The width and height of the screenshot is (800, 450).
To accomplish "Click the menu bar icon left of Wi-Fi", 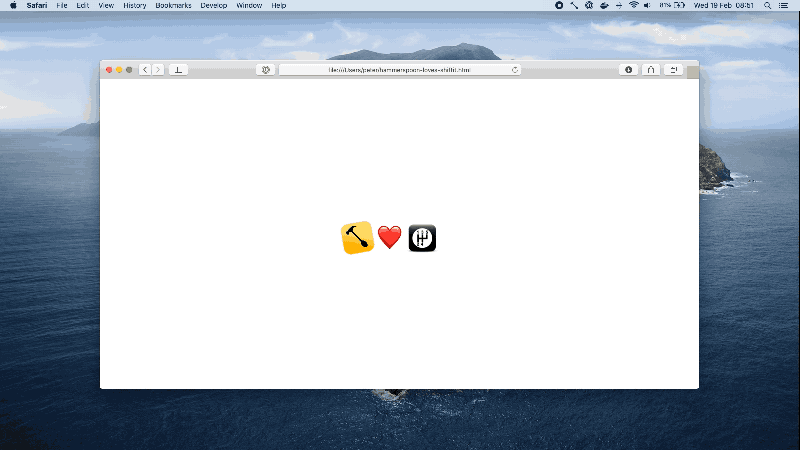I will (x=619, y=6).
